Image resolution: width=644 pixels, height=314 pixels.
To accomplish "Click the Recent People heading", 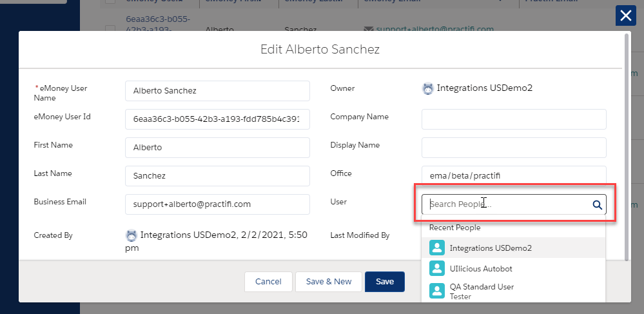I will 454,228.
